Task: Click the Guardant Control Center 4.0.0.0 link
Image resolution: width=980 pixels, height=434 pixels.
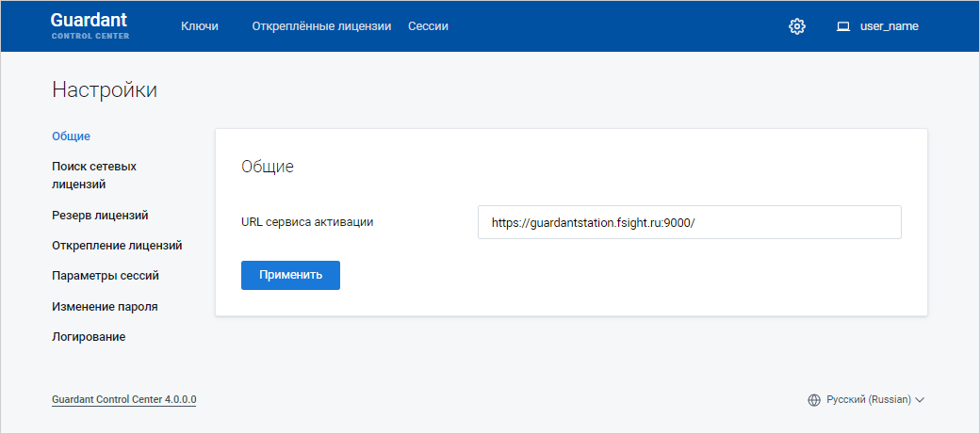Action: pos(124,400)
